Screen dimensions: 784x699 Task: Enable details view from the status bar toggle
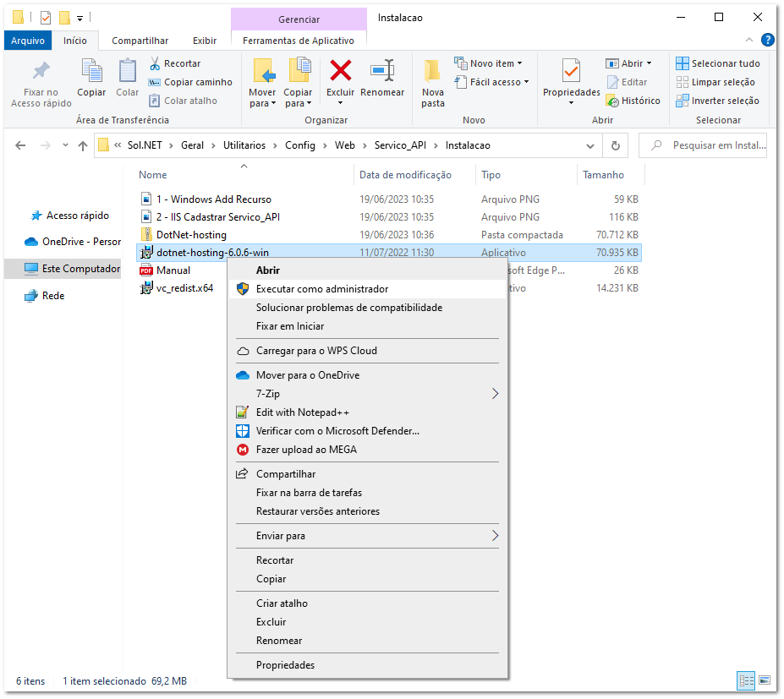click(x=746, y=680)
